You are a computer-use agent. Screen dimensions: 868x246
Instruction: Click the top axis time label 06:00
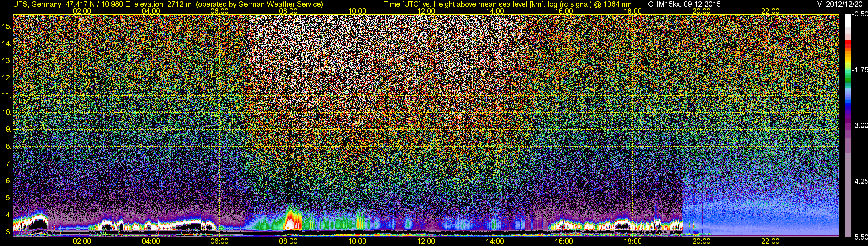tap(219, 11)
